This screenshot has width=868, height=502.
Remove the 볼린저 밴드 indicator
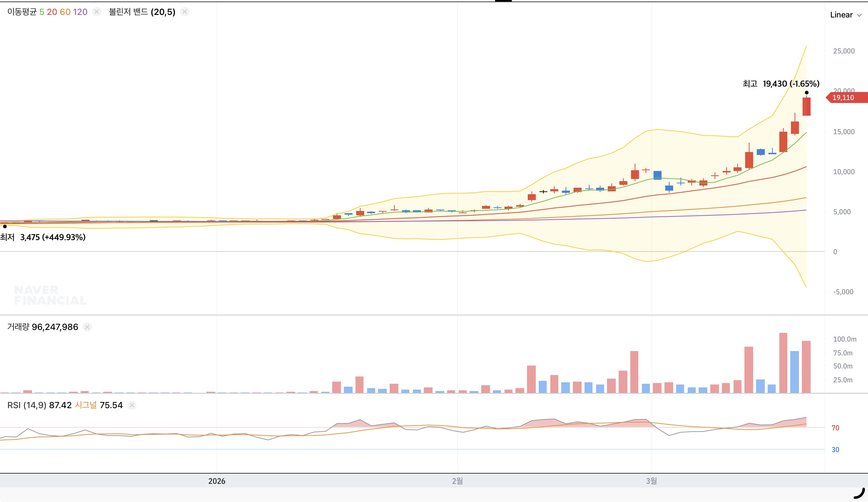pos(185,12)
